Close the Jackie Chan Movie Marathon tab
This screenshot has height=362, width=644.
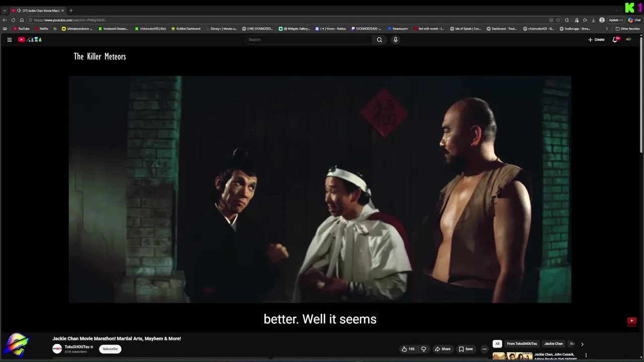click(62, 11)
